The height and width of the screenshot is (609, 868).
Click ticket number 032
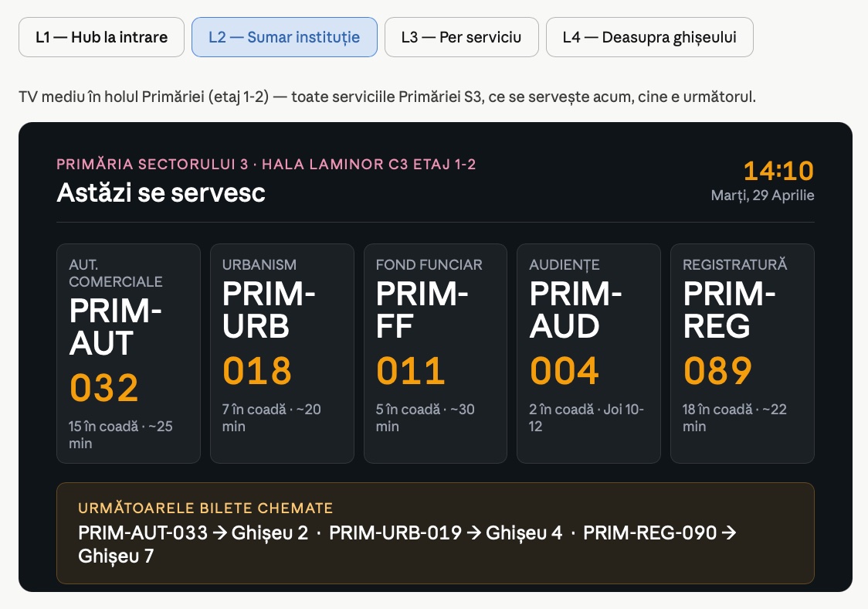click(x=104, y=388)
